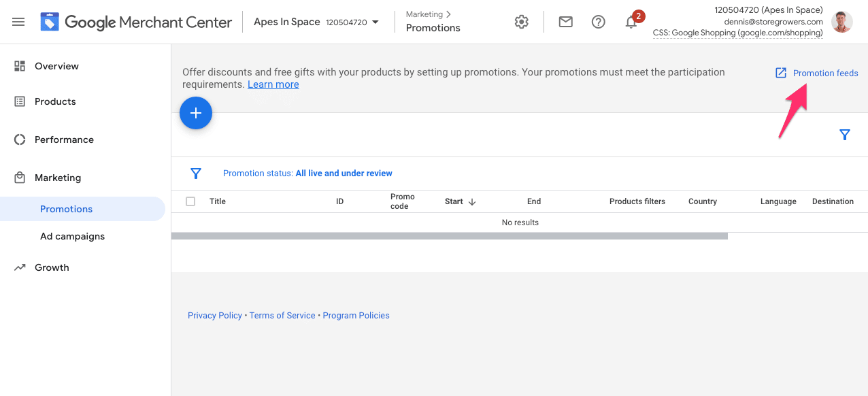The image size is (868, 396).
Task: Select the Marketing sidebar item
Action: click(58, 178)
